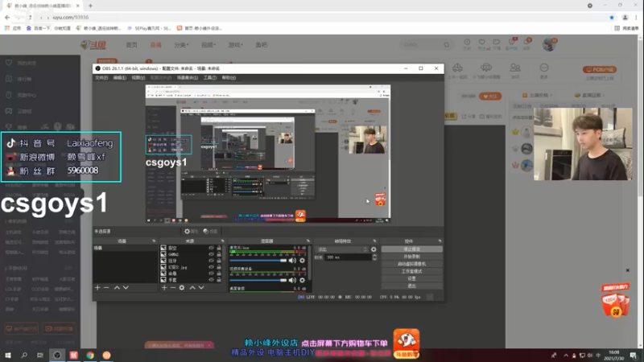644x362 pixels.
Task: Move source up in the 来源 panel
Action: click(192, 288)
